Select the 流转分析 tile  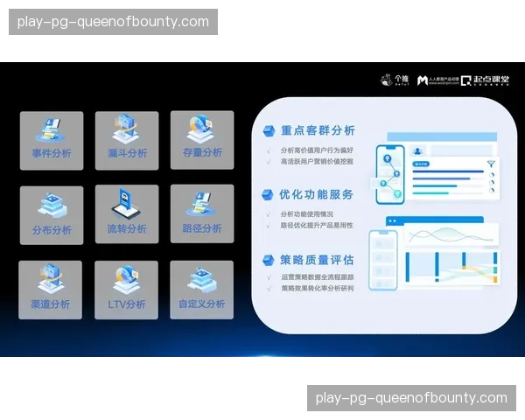point(127,215)
